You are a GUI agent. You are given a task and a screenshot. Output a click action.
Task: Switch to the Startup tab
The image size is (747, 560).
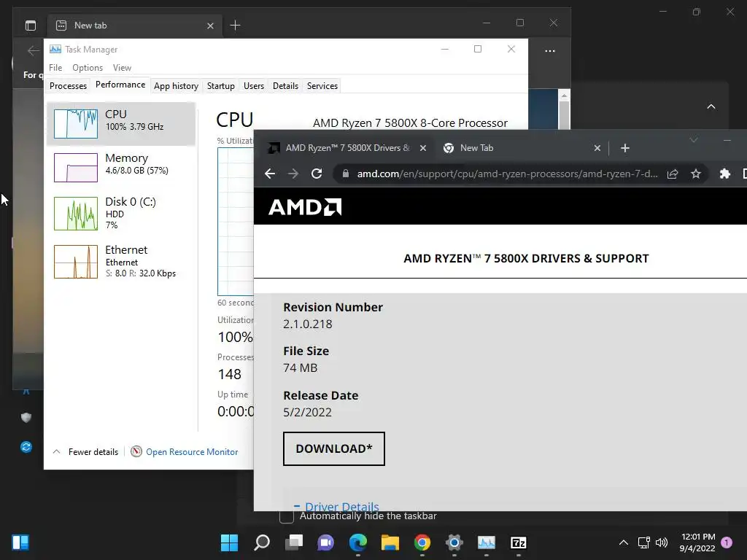(220, 86)
